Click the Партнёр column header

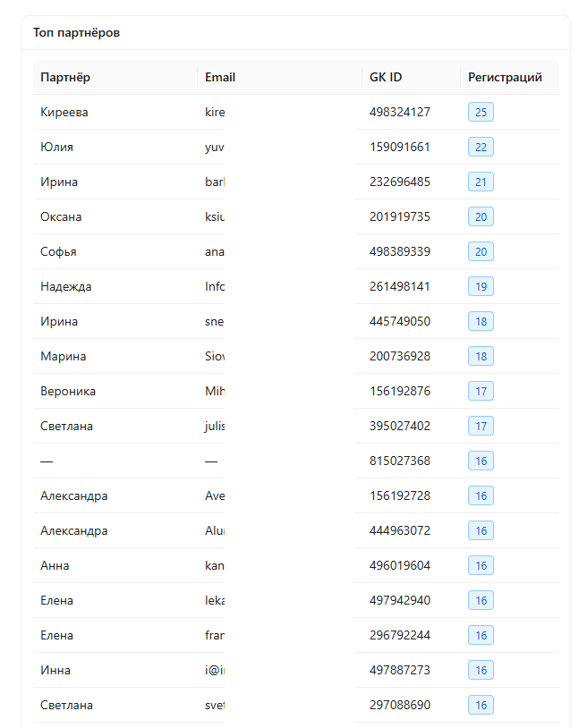(65, 78)
